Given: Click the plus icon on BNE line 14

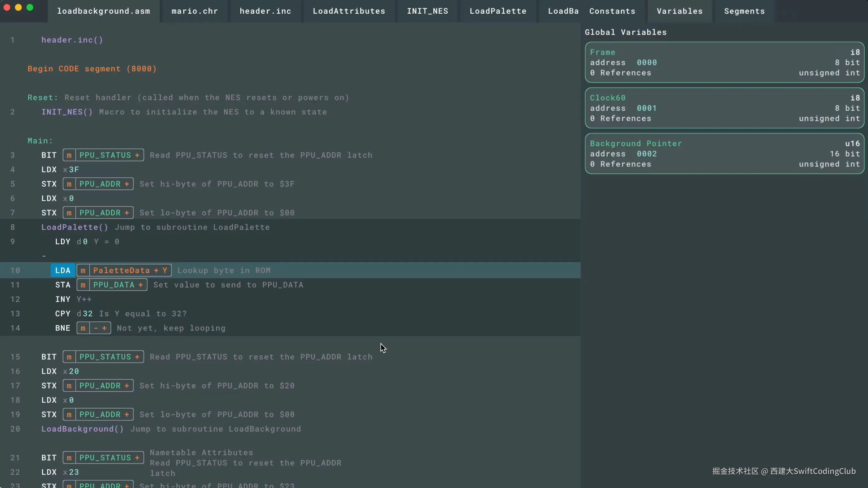Looking at the screenshot, I should [x=105, y=328].
